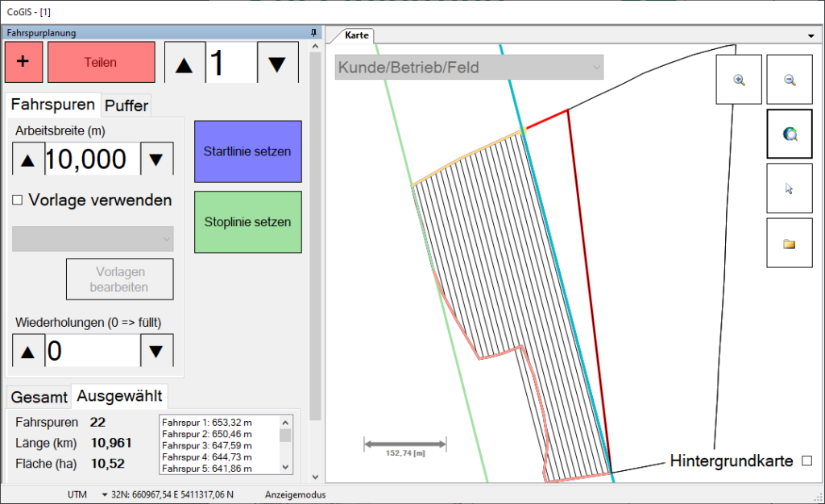Image resolution: width=825 pixels, height=504 pixels.
Task: Choose the pointer selection tool
Action: click(789, 188)
